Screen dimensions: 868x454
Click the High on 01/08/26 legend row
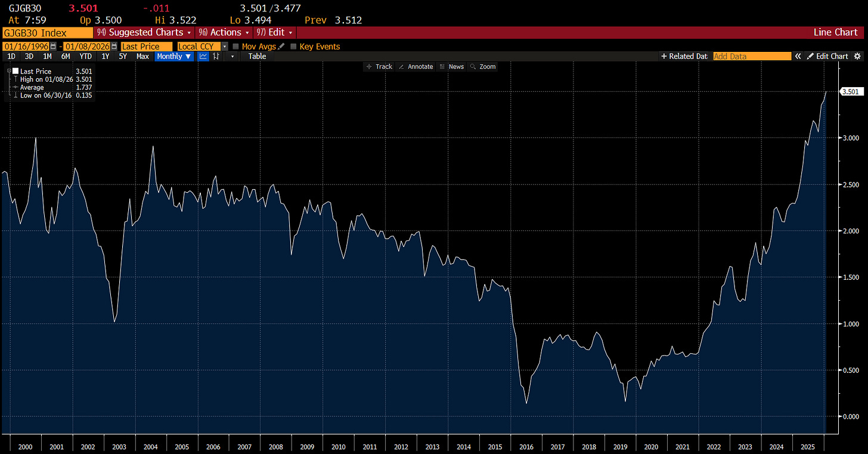(51, 79)
